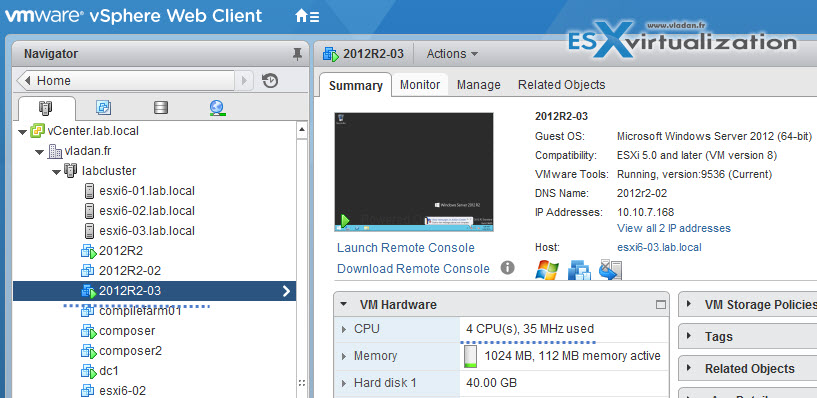Open the Summary tab
This screenshot has width=817, height=398.
coord(355,85)
